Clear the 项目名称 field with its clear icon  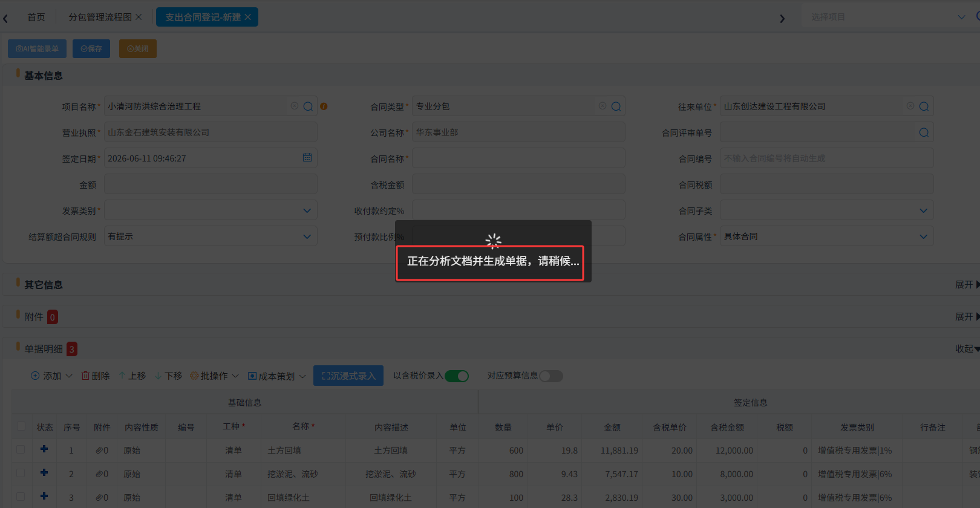click(x=295, y=106)
